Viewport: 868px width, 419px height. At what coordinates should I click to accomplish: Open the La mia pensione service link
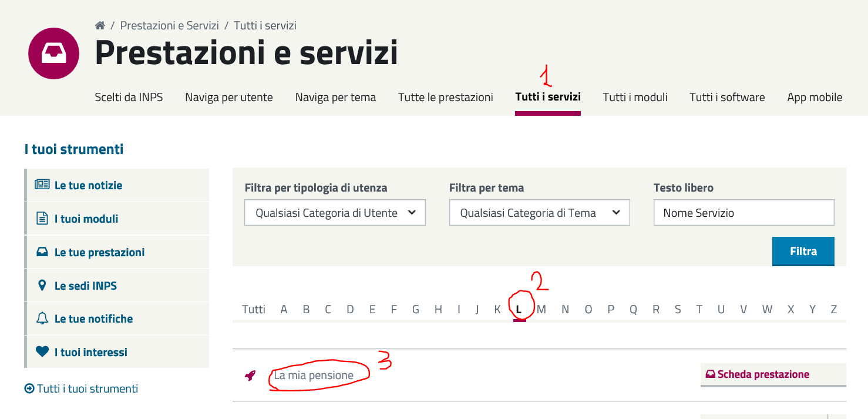pyautogui.click(x=314, y=376)
